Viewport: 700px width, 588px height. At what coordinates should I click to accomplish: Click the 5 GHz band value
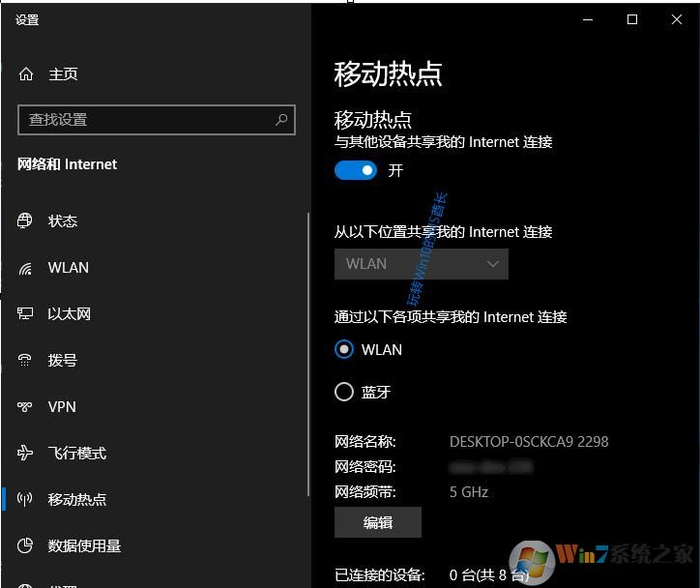pos(469,492)
